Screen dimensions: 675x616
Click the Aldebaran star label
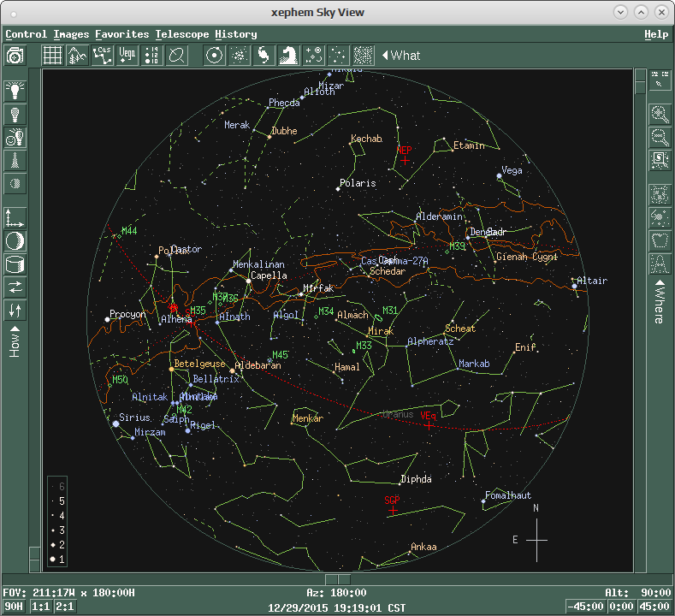[x=258, y=365]
